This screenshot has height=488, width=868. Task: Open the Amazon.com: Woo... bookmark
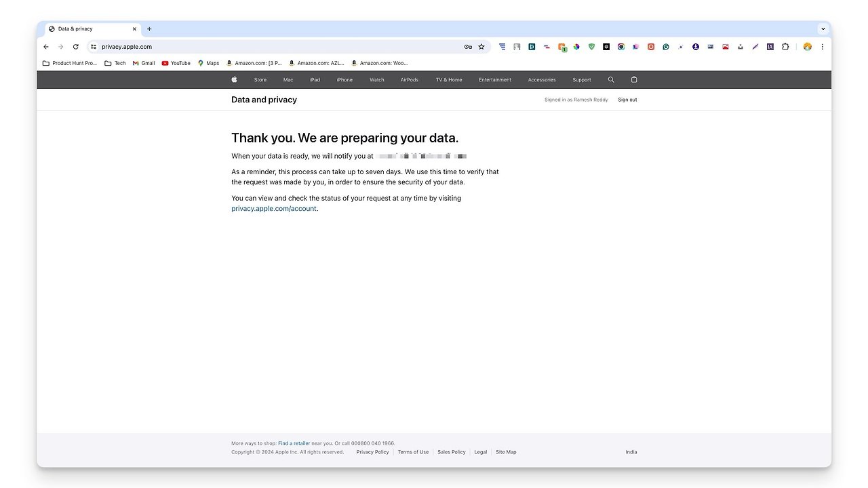[x=380, y=63]
